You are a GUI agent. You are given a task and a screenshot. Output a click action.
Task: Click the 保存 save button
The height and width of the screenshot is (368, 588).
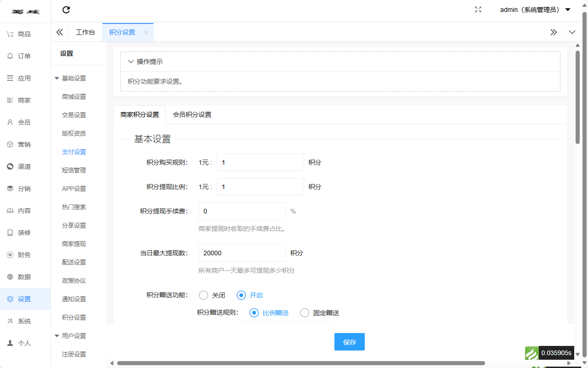point(349,342)
